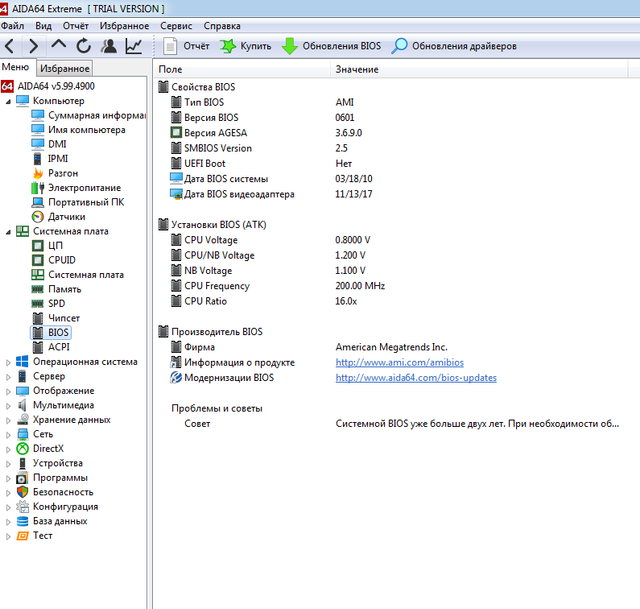The height and width of the screenshot is (609, 640).
Task: Expand the Сеть tree node
Action: 8,435
